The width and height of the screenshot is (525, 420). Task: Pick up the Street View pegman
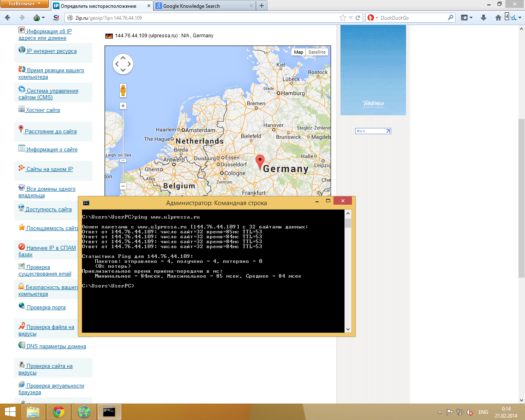[123, 90]
